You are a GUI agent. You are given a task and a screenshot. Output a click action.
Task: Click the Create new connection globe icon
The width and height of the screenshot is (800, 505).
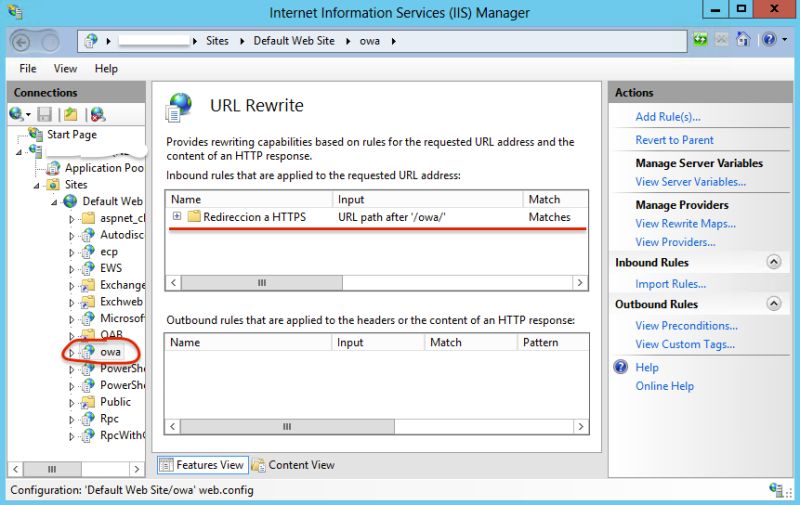click(16, 114)
